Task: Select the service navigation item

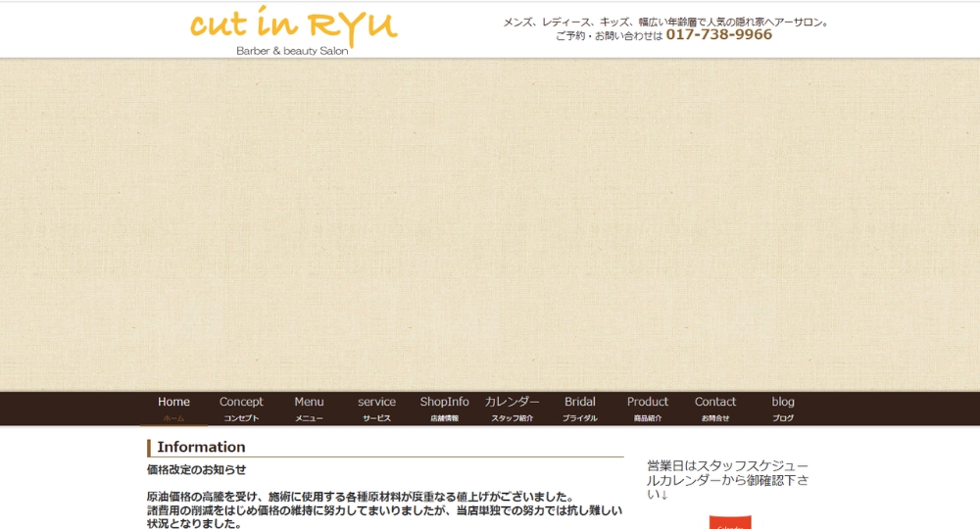Action: tap(376, 408)
